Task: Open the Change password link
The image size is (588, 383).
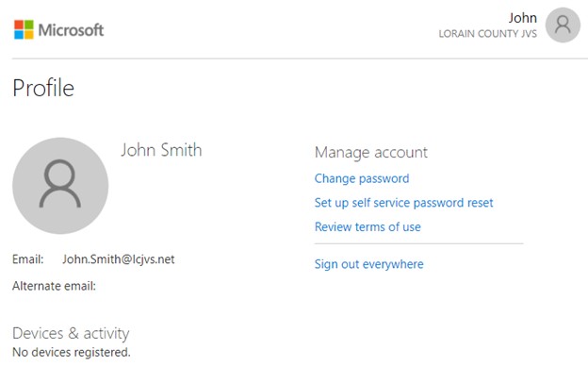Action: point(361,178)
